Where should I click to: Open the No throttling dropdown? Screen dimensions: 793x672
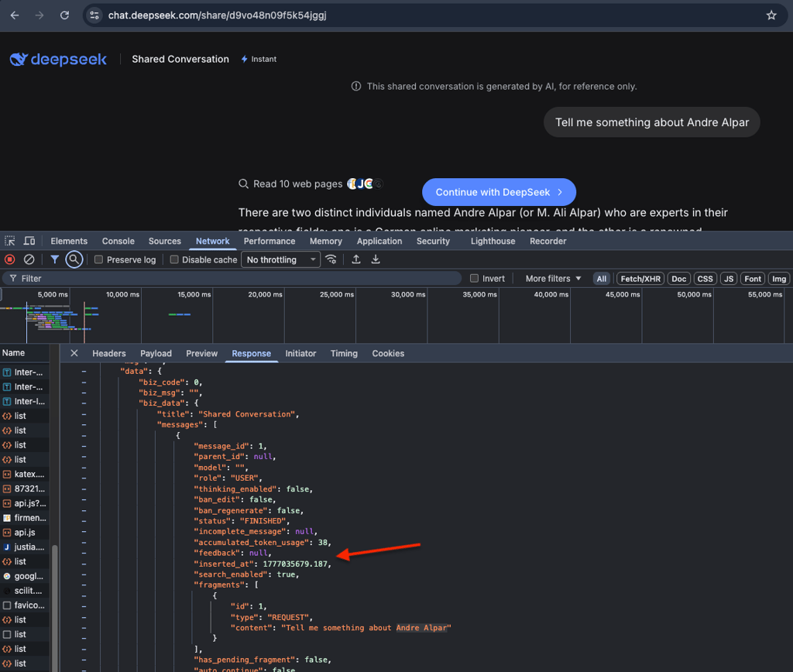(x=280, y=259)
